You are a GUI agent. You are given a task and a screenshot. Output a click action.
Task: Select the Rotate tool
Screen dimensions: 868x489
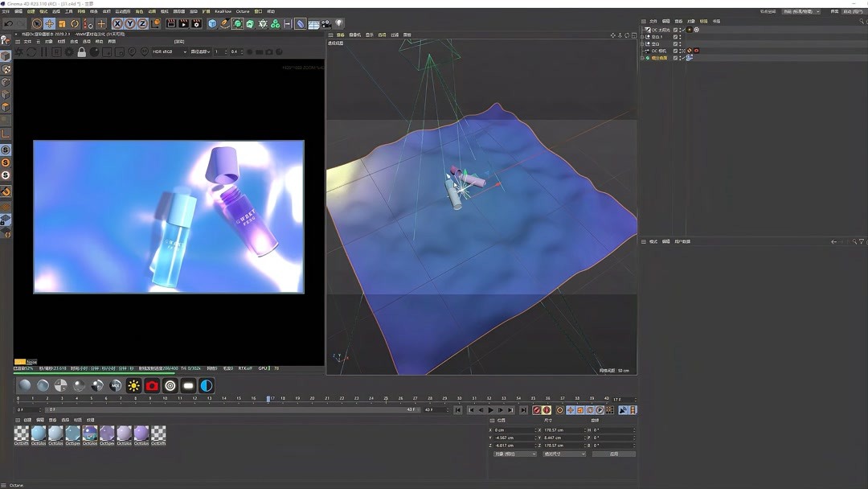[74, 24]
